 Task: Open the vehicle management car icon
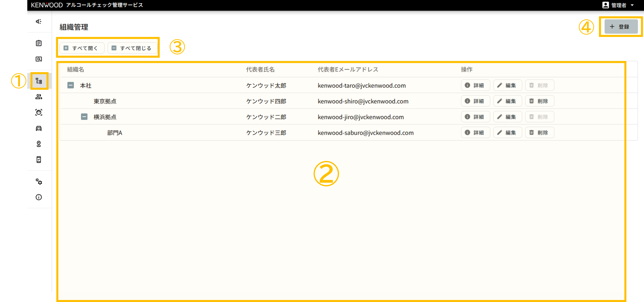(39, 128)
